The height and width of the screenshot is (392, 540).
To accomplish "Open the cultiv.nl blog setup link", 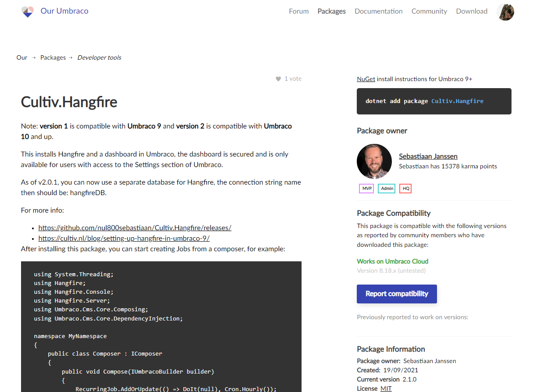I will 124,238.
